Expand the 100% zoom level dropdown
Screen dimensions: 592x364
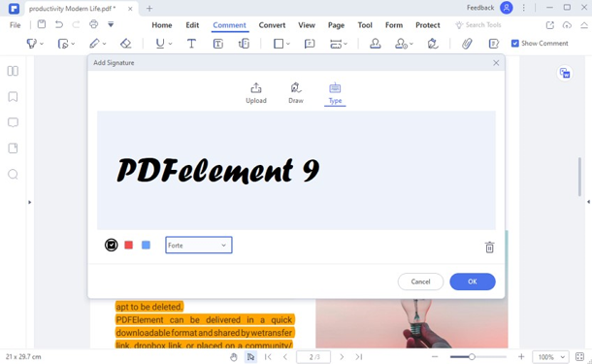click(x=550, y=357)
